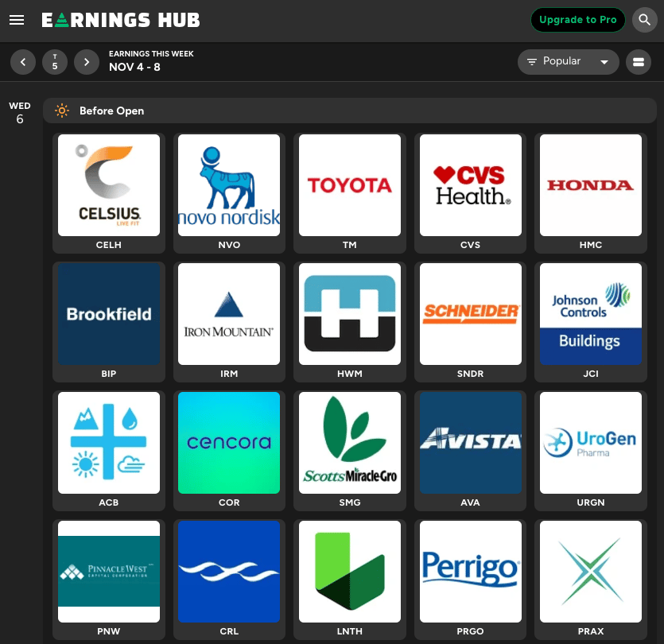Open the Avista AVA card
This screenshot has width=664, height=644.
pyautogui.click(x=470, y=451)
